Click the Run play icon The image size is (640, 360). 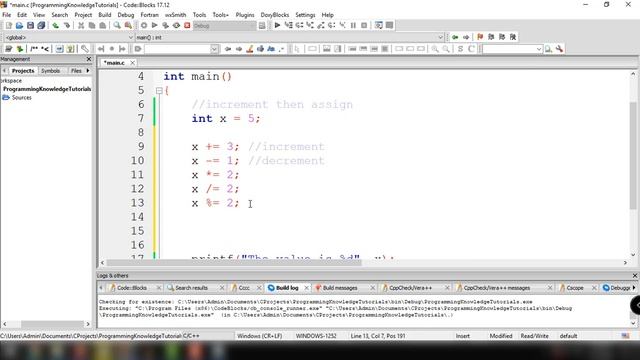point(154,25)
